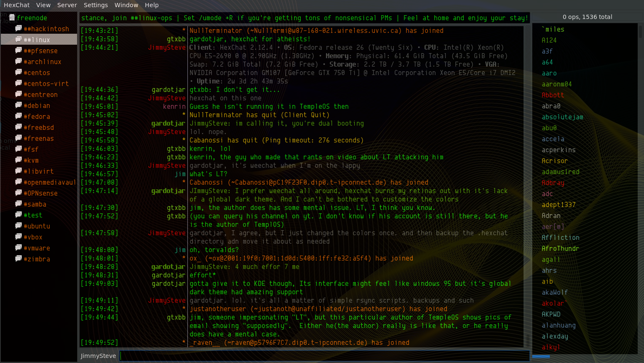The height and width of the screenshot is (363, 644).
Task: Switch to #fedora channel name
Action: (37, 116)
